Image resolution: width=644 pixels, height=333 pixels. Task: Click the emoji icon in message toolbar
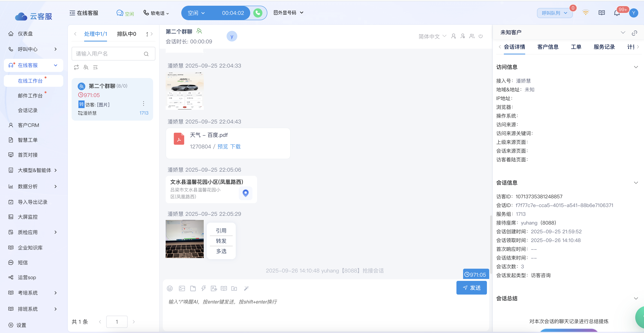click(x=170, y=288)
